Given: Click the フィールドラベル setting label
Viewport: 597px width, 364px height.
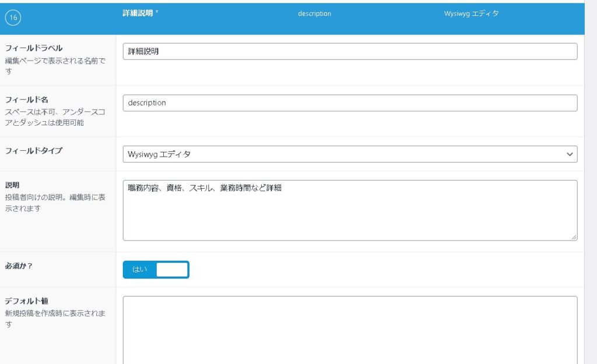Looking at the screenshot, I should [34, 48].
